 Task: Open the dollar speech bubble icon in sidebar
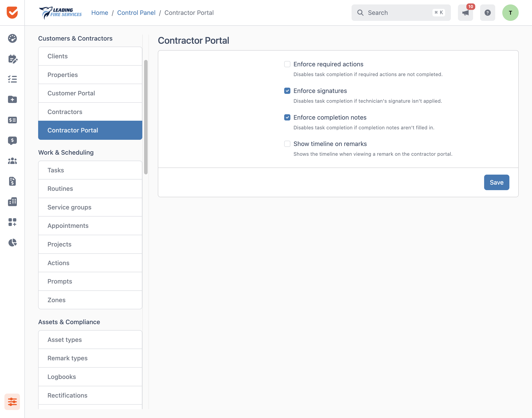point(12,140)
